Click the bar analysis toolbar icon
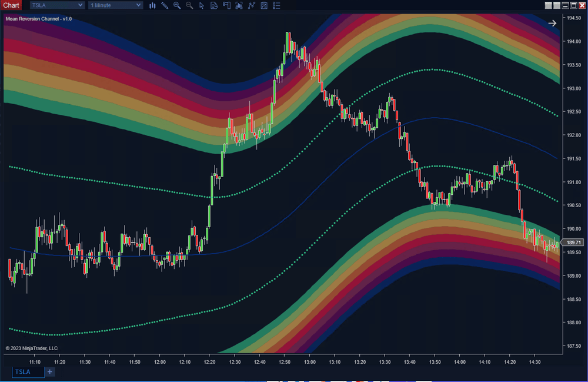 coord(239,5)
